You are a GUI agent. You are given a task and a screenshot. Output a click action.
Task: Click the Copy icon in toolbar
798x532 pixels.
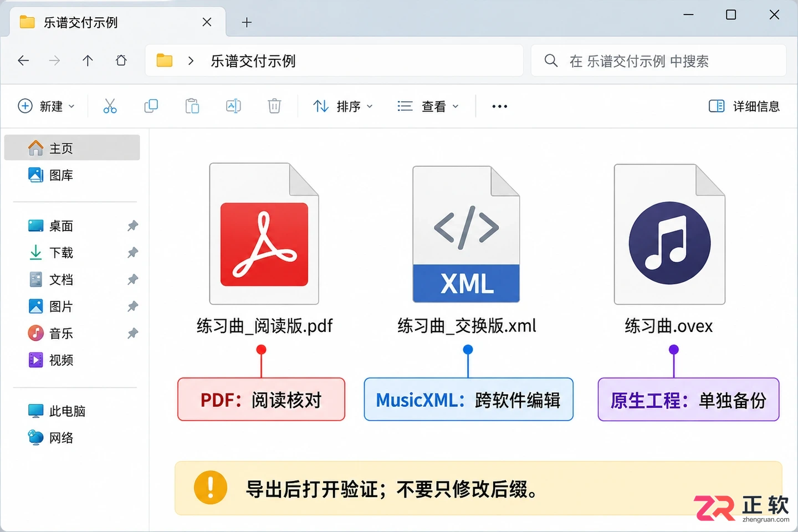(151, 106)
